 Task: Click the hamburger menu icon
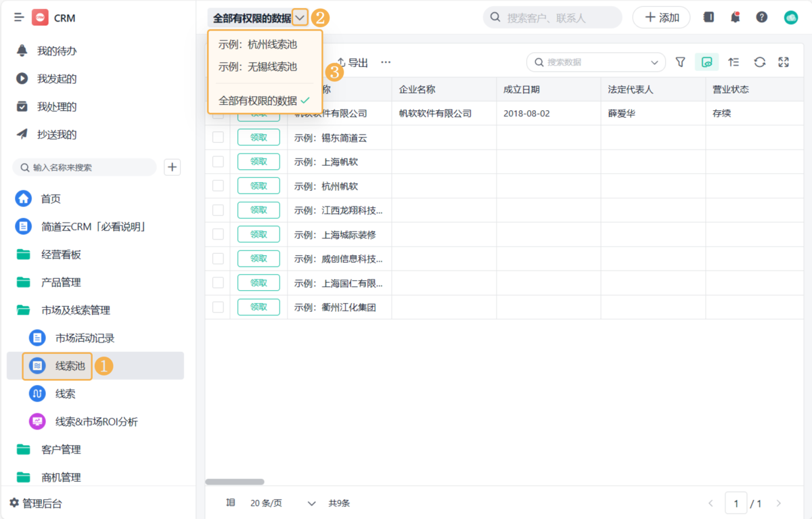point(19,18)
